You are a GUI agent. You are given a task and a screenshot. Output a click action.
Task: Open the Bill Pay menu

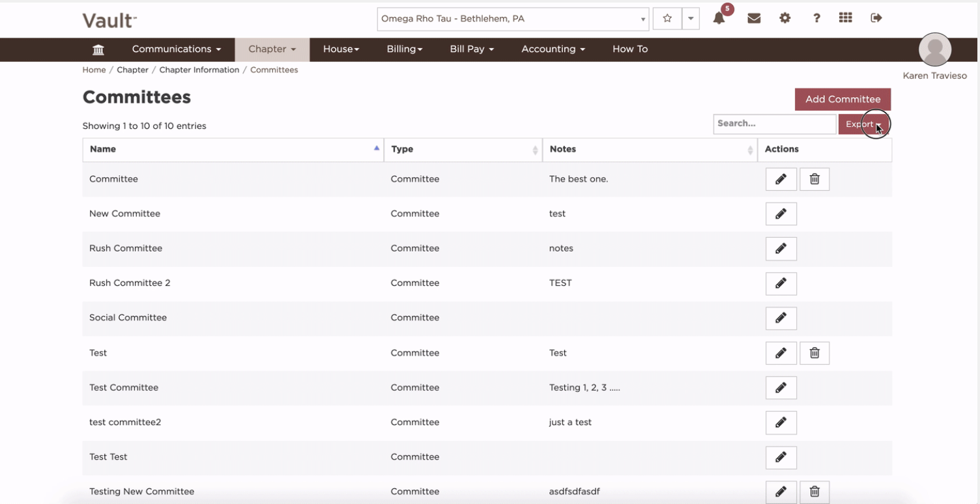click(x=472, y=49)
